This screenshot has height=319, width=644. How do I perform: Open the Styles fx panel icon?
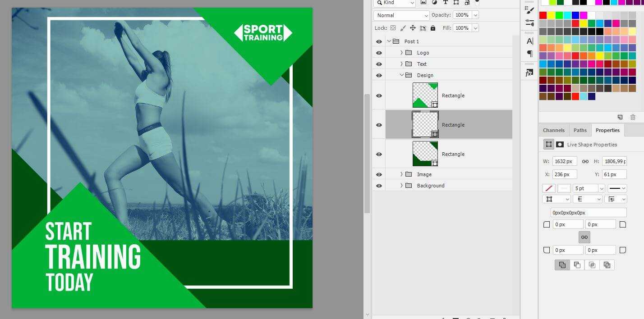click(x=529, y=73)
